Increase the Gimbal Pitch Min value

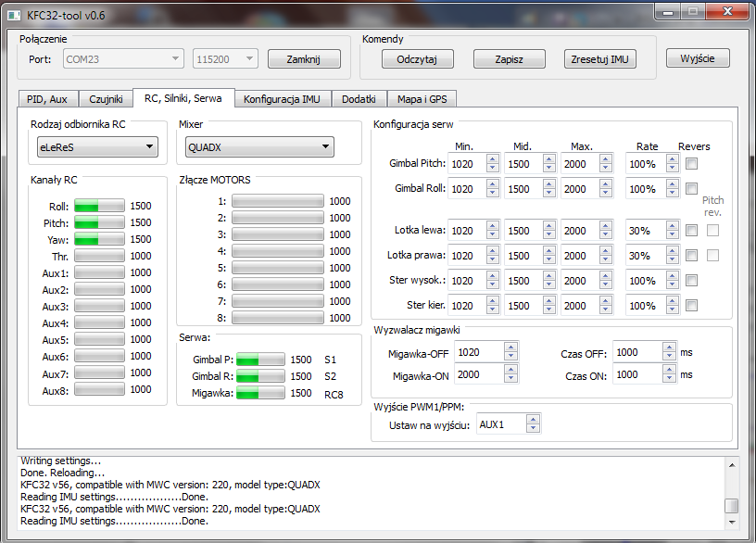pos(492,159)
